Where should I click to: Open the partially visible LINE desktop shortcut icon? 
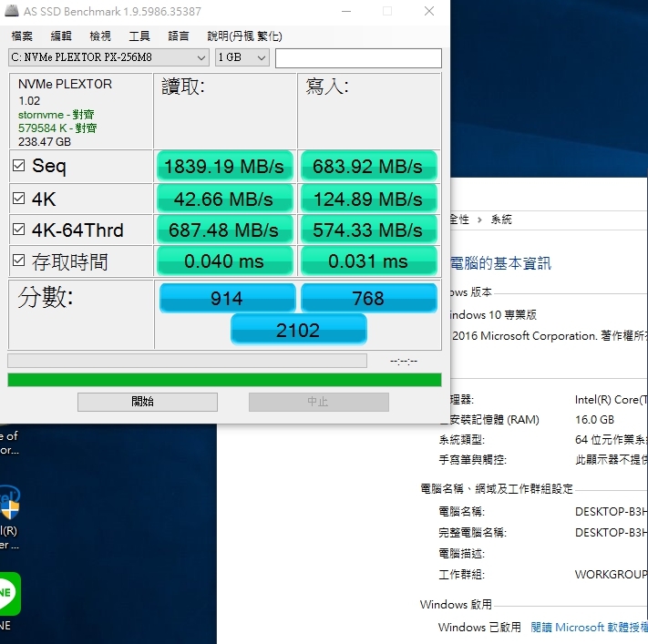coord(10,594)
